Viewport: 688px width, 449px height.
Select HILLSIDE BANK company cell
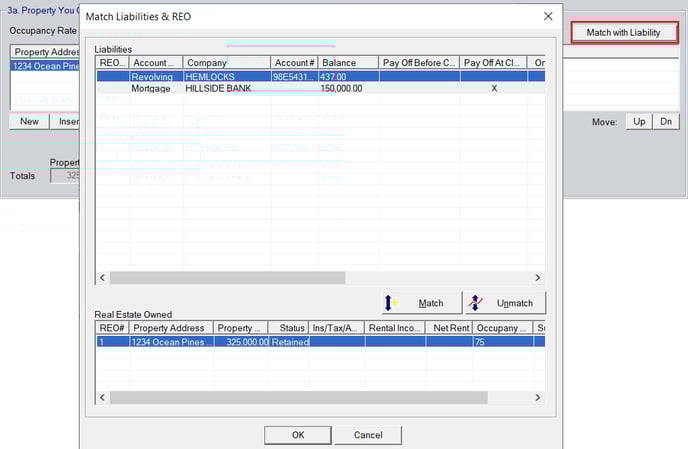(227, 88)
